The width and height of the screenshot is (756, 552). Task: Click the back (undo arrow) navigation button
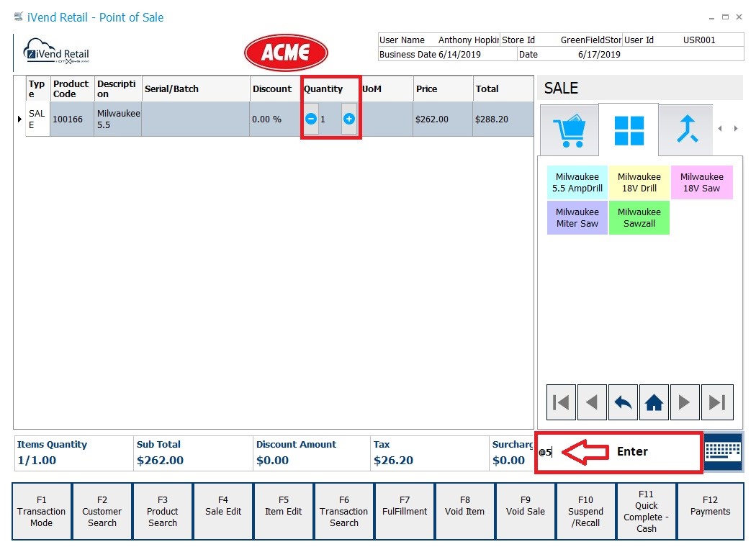tap(623, 402)
